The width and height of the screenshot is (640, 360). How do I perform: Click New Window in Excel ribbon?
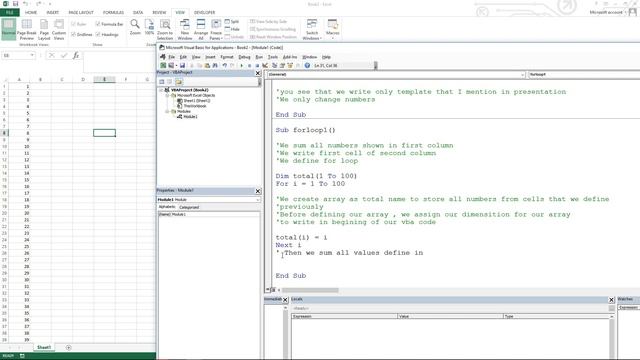pyautogui.click(x=185, y=29)
